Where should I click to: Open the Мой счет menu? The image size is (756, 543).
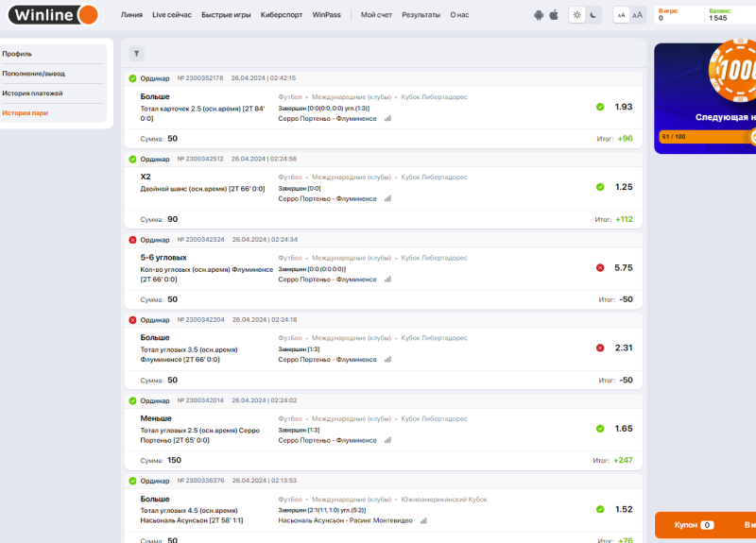click(376, 15)
